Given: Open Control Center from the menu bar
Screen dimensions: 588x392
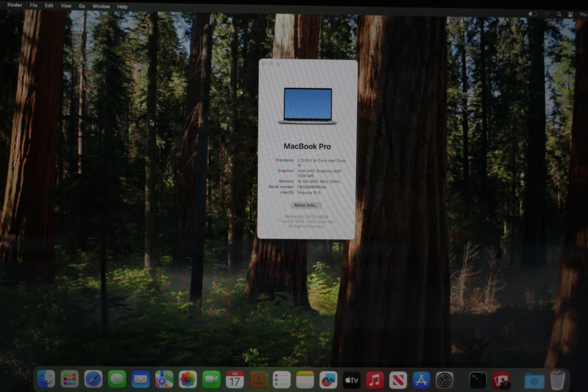Looking at the screenshot, I should (571, 15).
